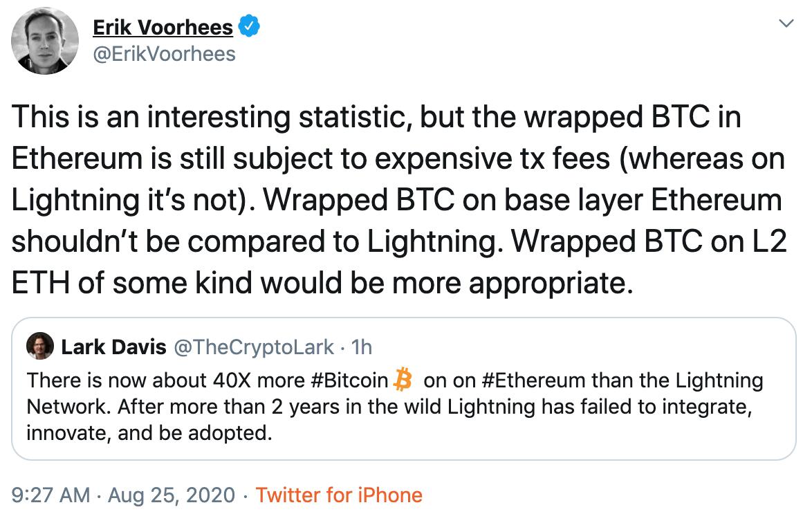Open the Lark Davis name link
The image size is (812, 523).
(113, 346)
